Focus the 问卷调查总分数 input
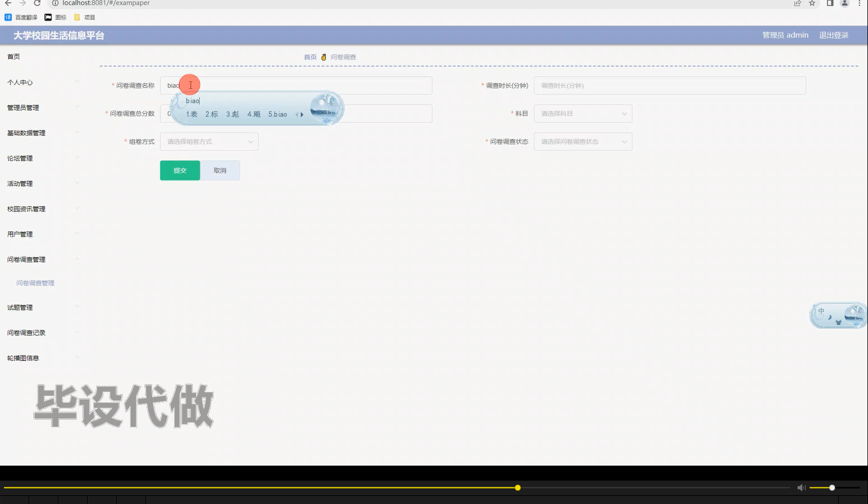This screenshot has height=504, width=868. (296, 113)
